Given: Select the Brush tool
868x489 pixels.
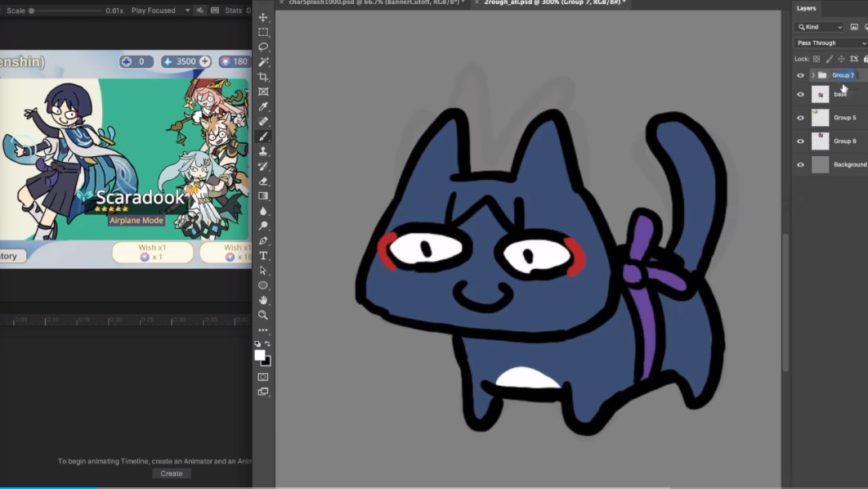Looking at the screenshot, I should point(263,137).
